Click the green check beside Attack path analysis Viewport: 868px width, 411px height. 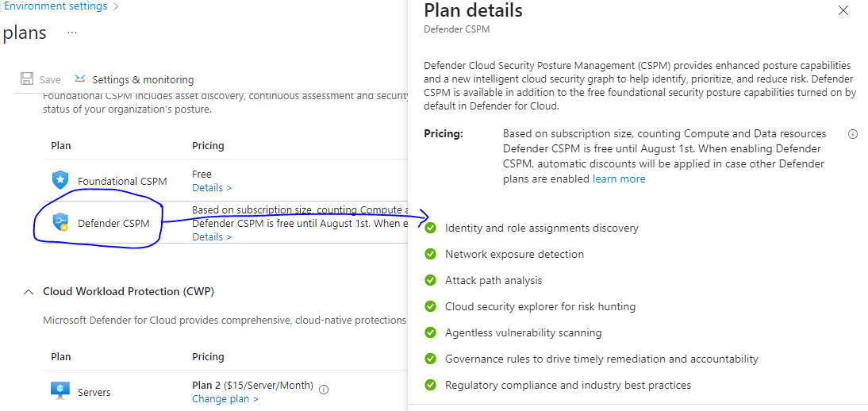430,280
